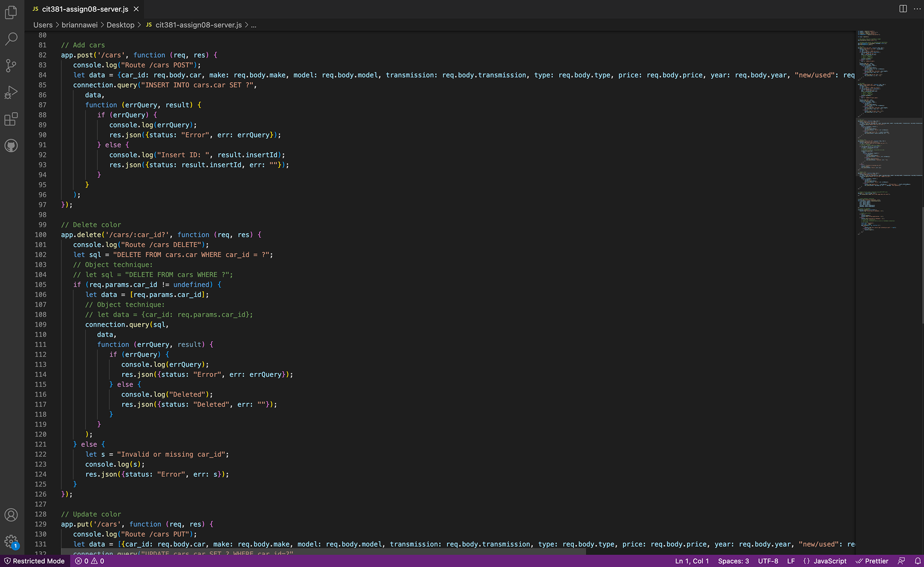Click the '// Add cars' comment

[x=83, y=45]
